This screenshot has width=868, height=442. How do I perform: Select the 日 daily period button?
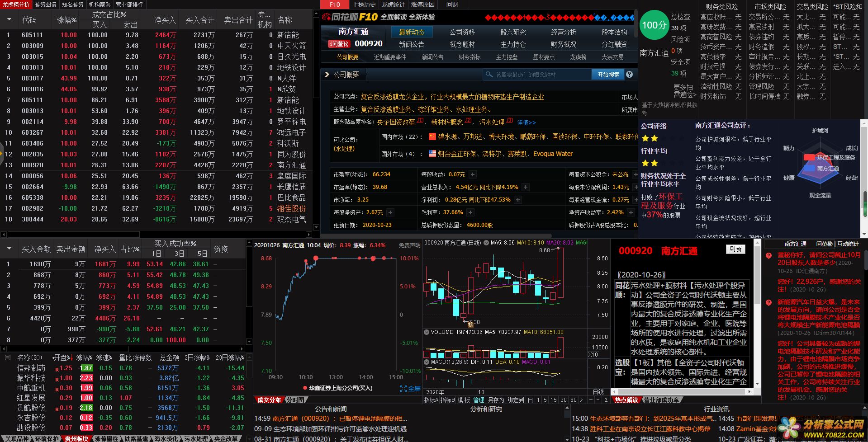[530, 400]
